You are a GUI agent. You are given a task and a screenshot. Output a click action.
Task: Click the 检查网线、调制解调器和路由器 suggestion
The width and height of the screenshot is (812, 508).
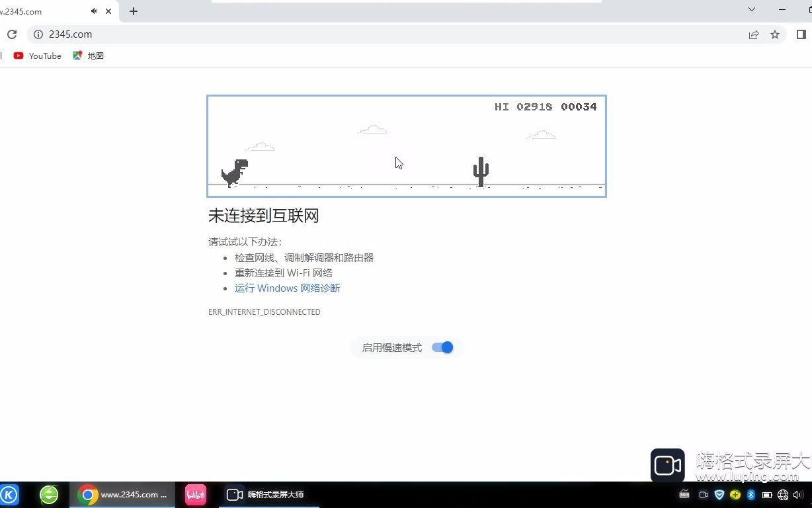tap(304, 258)
